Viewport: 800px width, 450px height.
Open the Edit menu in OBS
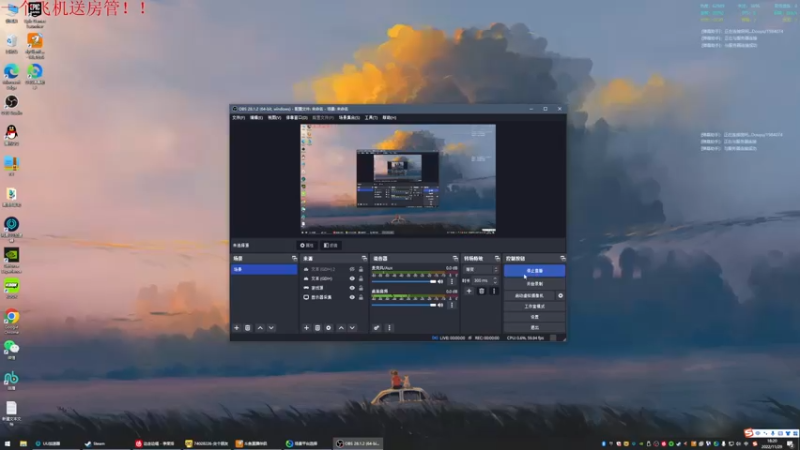(x=256, y=117)
